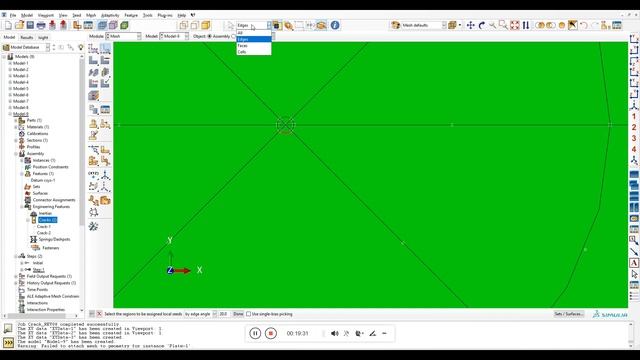This screenshot has width=640, height=360.
Task: Switch to the Results tab
Action: click(x=27, y=37)
